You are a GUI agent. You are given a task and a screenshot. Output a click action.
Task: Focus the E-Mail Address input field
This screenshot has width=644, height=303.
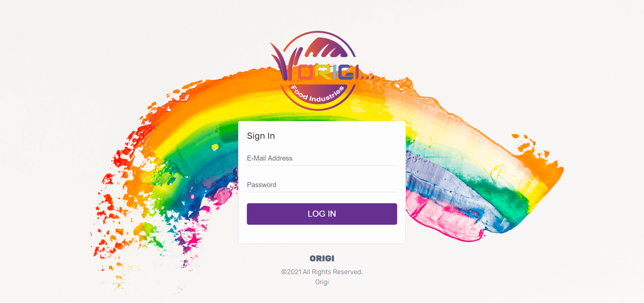tap(322, 158)
